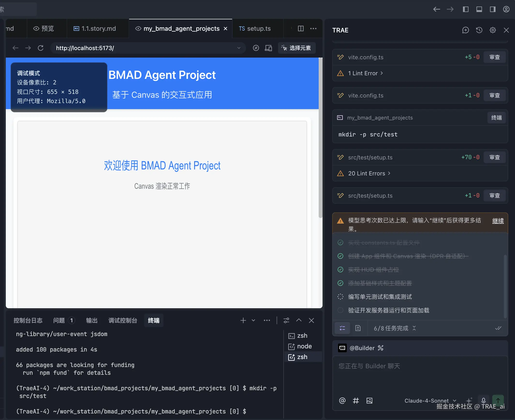Switch to the 问题 panel tab
515x420 pixels.
pyautogui.click(x=59, y=320)
